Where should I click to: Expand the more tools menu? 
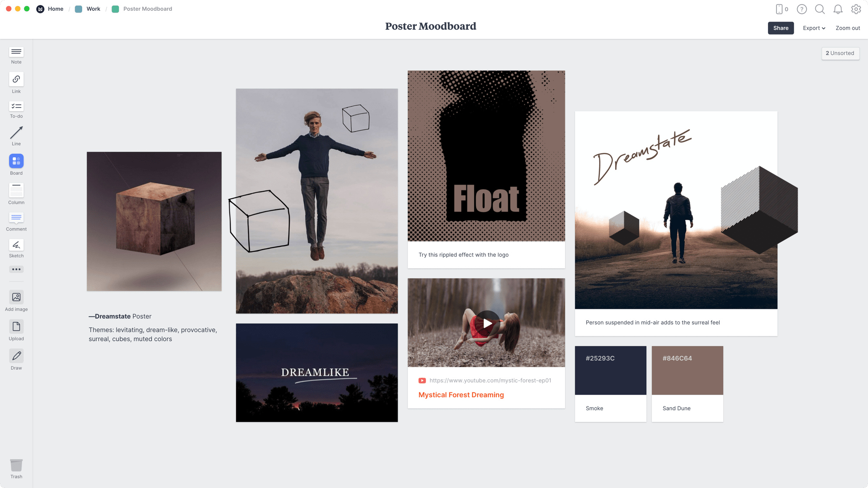pos(16,269)
